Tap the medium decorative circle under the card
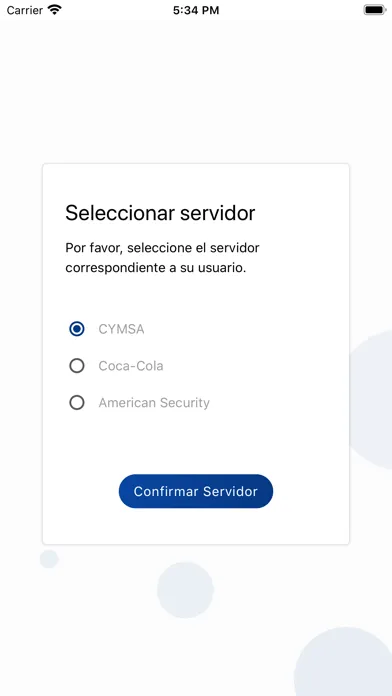This screenshot has height=696, width=392. tap(186, 590)
